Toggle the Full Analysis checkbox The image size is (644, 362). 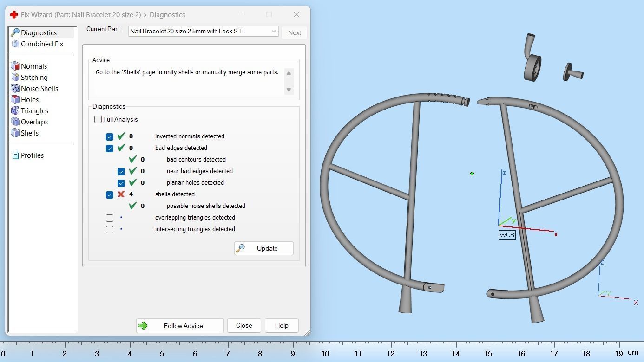98,119
